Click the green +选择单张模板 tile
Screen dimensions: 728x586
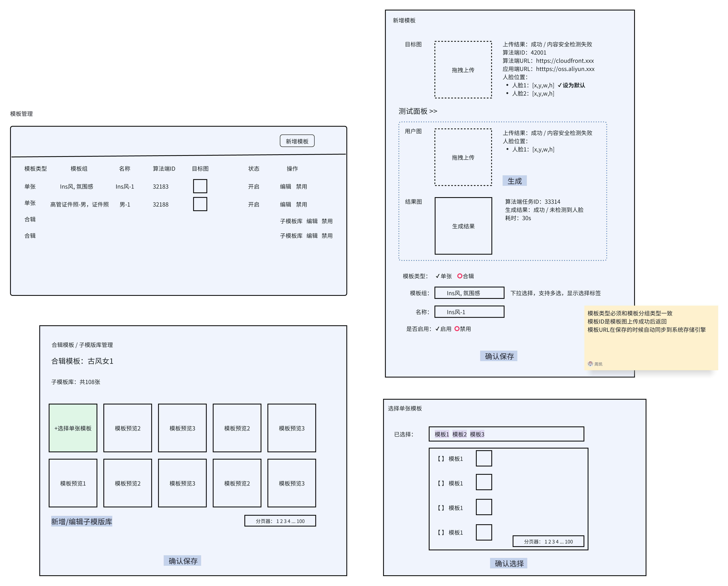point(73,428)
